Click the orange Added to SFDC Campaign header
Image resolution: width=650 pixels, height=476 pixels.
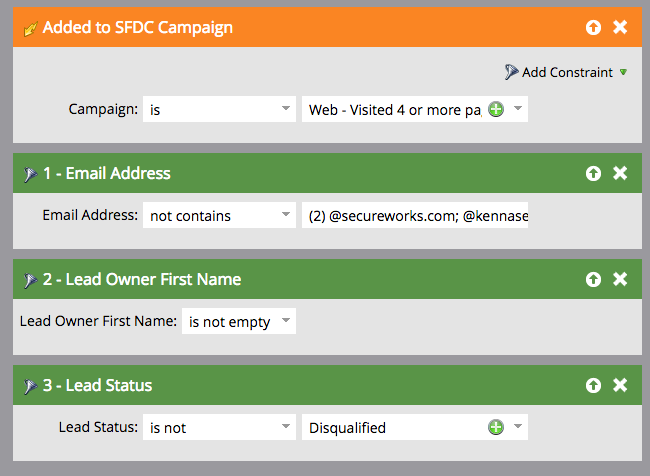coord(300,27)
